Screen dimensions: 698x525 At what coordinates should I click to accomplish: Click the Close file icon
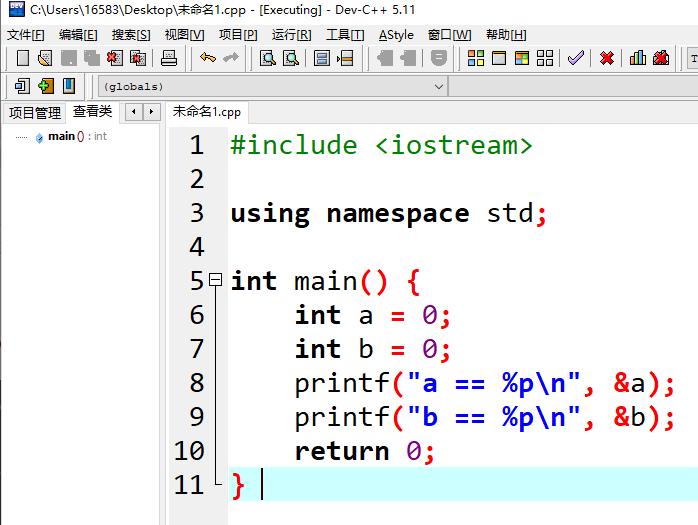click(x=115, y=58)
